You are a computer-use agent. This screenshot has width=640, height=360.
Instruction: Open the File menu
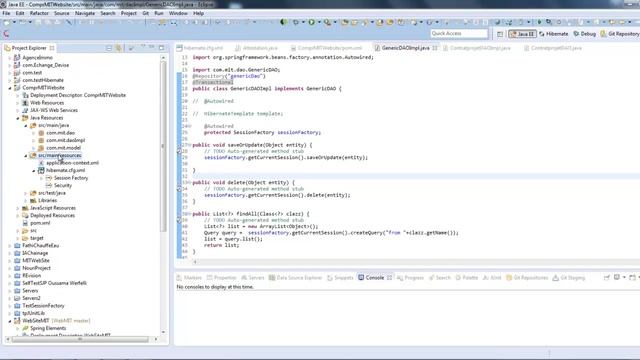(7, 13)
